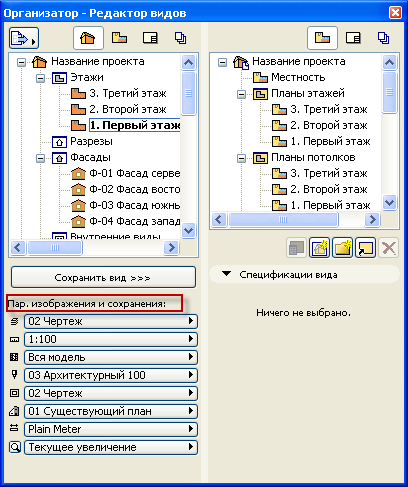Click right tree horizontal scroll right arrow

pos(372,220)
